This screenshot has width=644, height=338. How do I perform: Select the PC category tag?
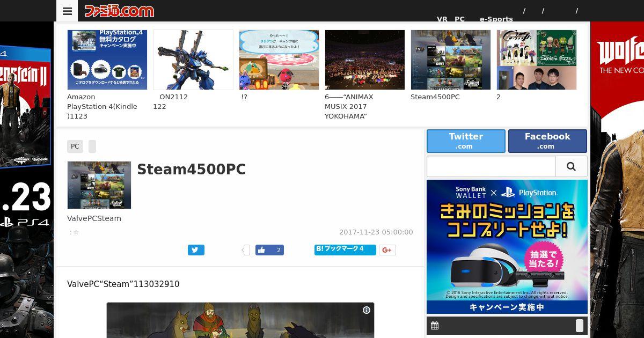[x=75, y=146]
